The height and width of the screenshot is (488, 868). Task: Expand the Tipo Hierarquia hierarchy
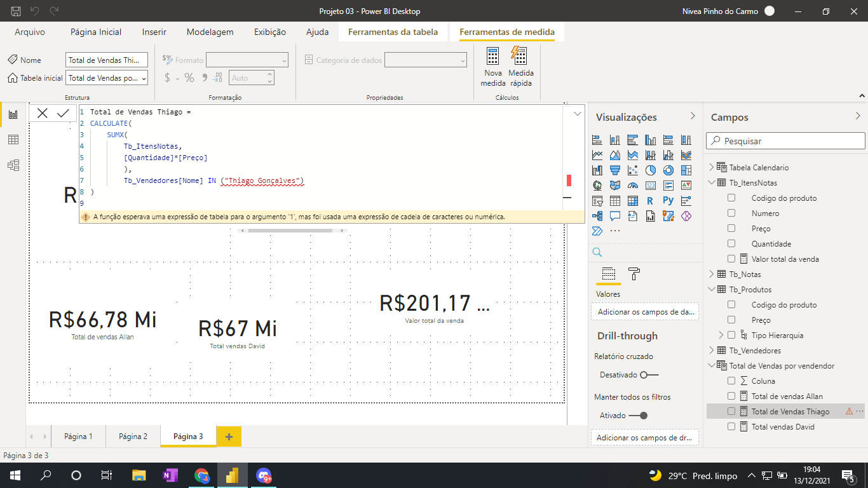[721, 335]
